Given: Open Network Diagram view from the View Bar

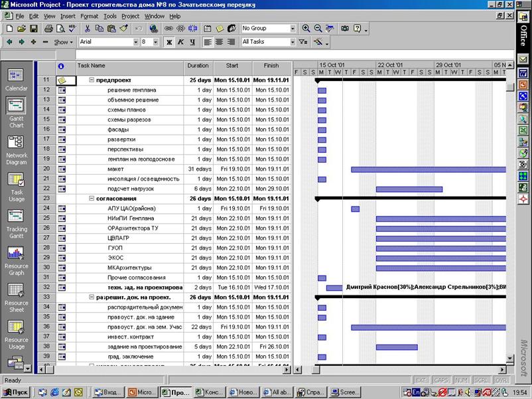Looking at the screenshot, I should point(16,150).
